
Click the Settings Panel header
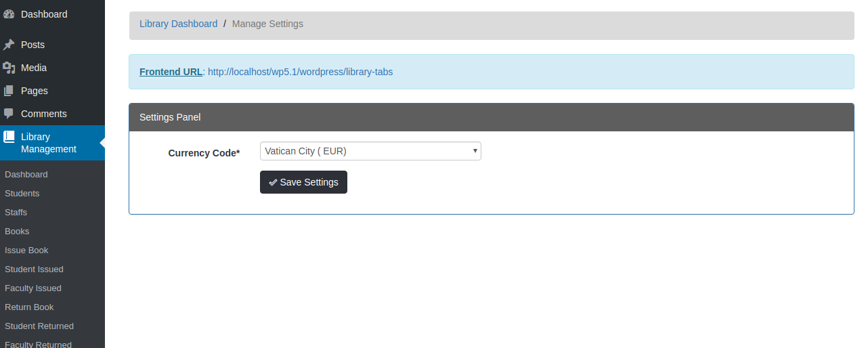coord(491,117)
